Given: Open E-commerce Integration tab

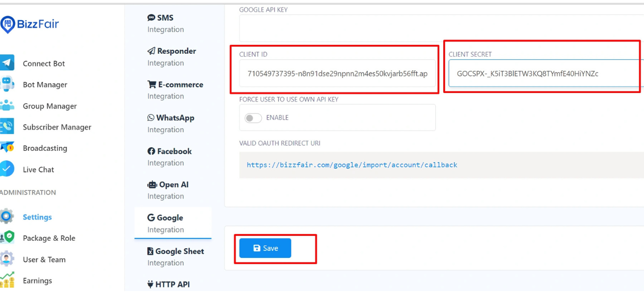Looking at the screenshot, I should coord(173,90).
